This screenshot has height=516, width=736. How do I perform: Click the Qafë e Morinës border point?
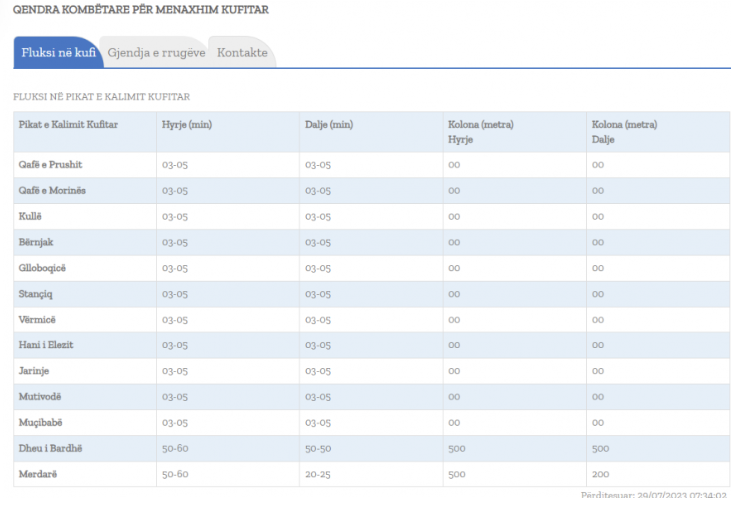click(x=52, y=190)
